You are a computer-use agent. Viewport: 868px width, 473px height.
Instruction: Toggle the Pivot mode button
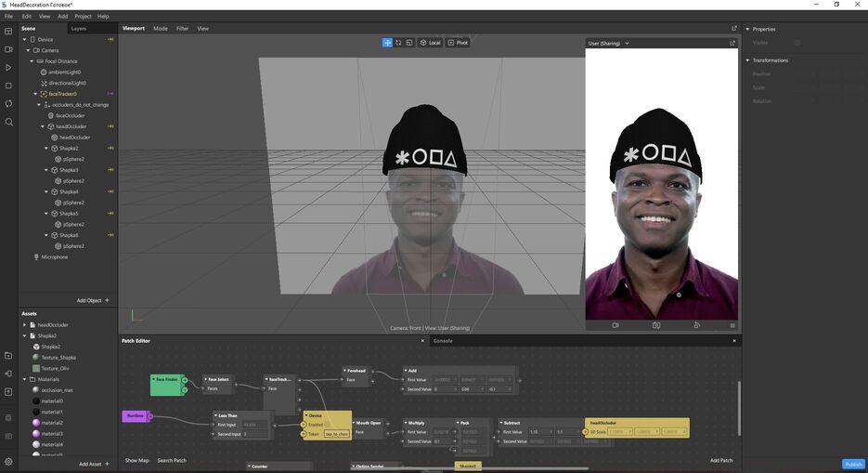pyautogui.click(x=458, y=43)
